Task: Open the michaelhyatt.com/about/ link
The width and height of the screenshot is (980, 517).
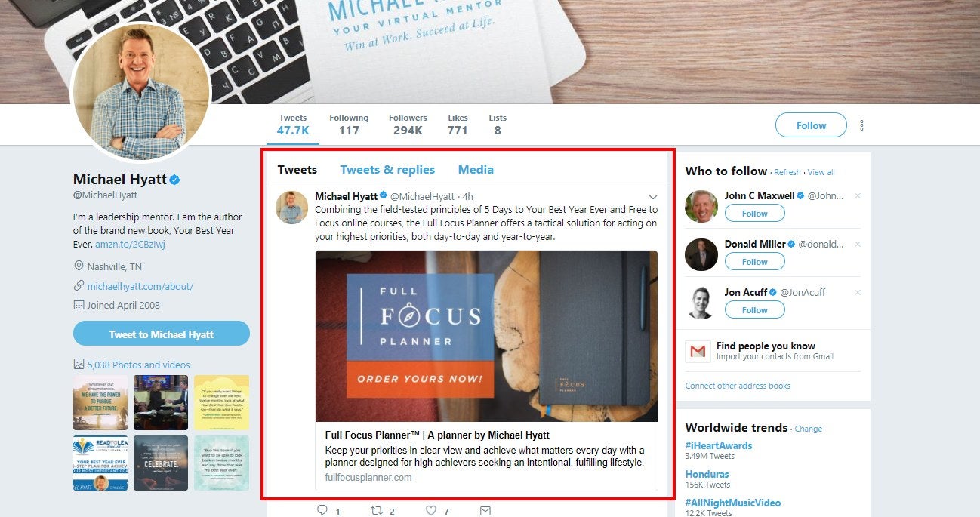Action: tap(140, 286)
